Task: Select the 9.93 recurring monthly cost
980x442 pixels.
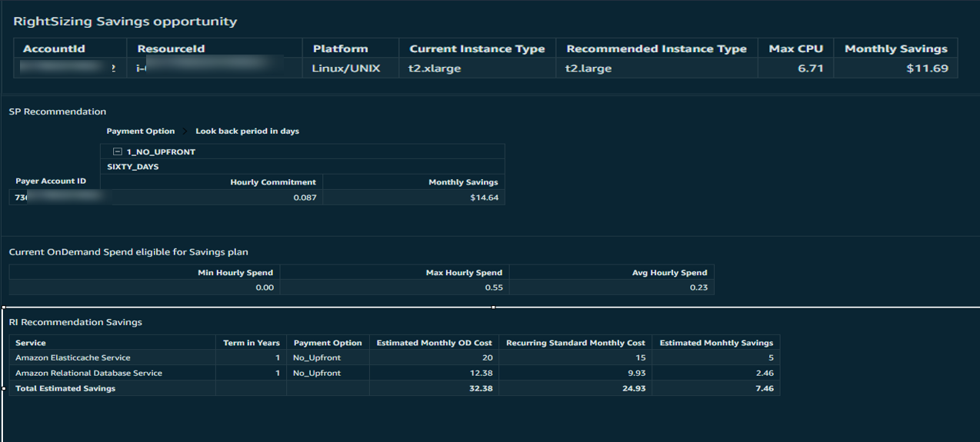Action: [635, 373]
